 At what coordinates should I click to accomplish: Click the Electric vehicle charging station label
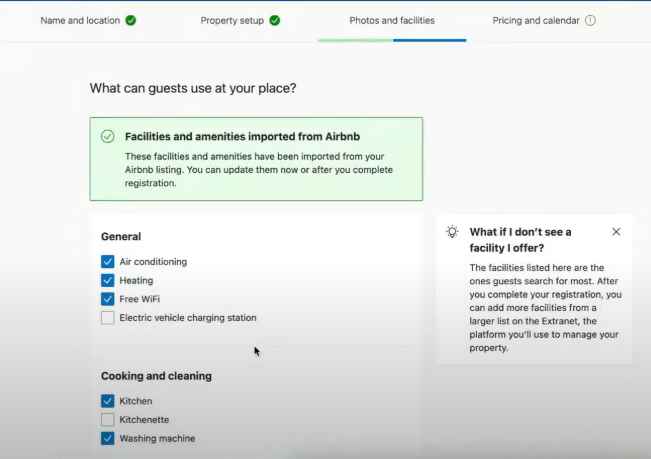[188, 317]
